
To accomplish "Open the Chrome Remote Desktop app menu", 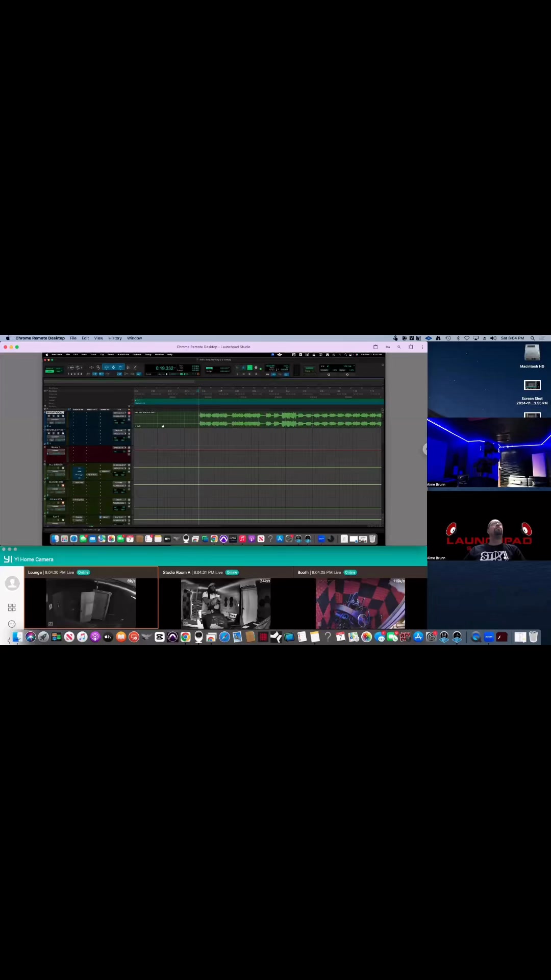I will [40, 338].
